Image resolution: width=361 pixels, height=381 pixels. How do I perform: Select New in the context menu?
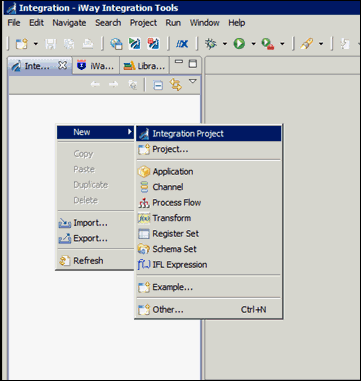coord(96,132)
